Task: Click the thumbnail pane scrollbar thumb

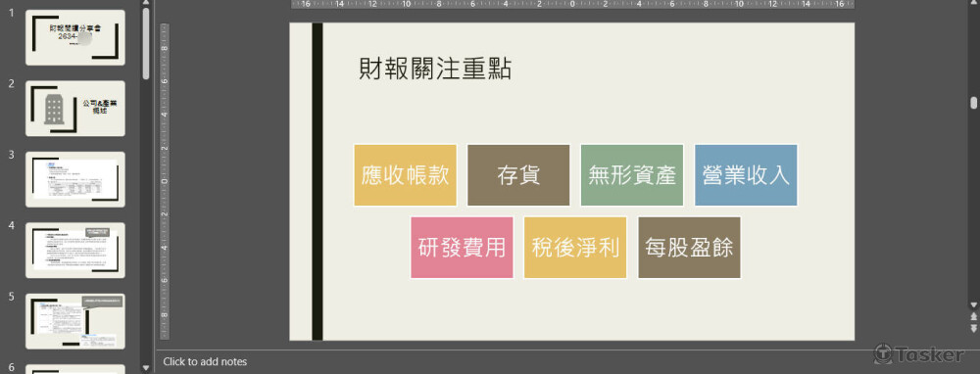Action: coord(146,43)
